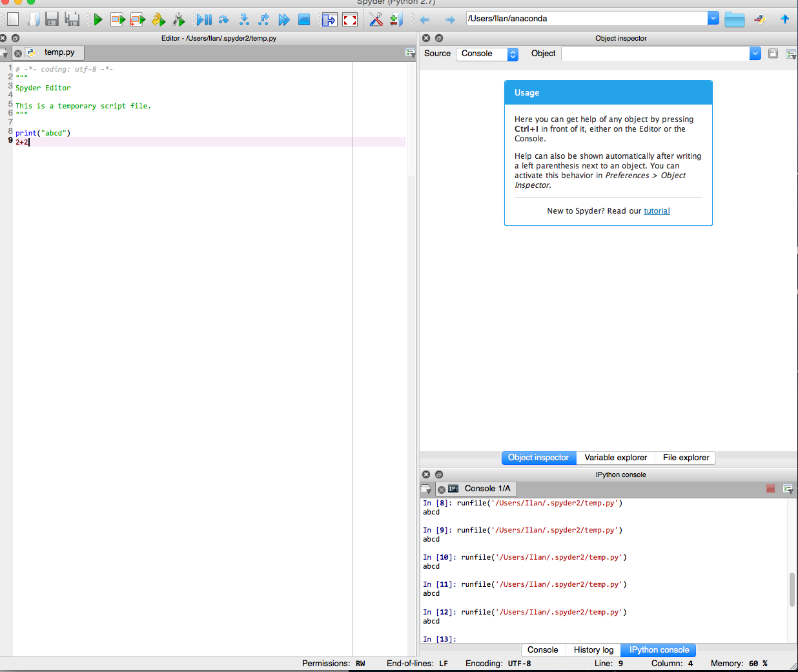Viewport: 798px width, 672px height.
Task: Undock the Editor pane
Action: (15, 38)
